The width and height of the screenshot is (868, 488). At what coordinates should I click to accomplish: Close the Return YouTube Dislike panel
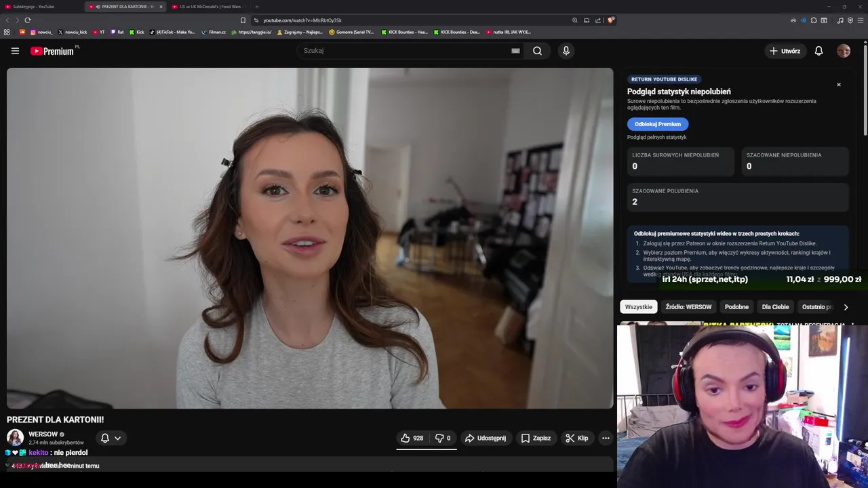[x=839, y=85]
